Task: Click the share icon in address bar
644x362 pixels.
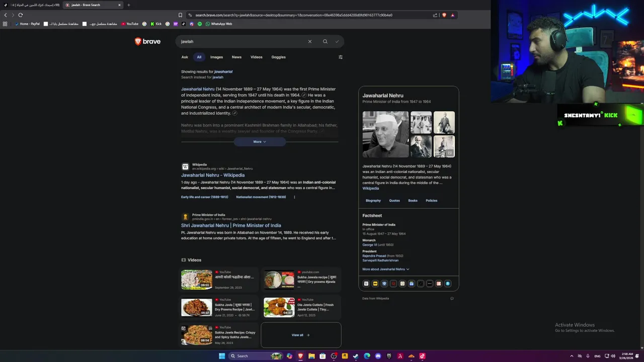Action: [x=435, y=15]
